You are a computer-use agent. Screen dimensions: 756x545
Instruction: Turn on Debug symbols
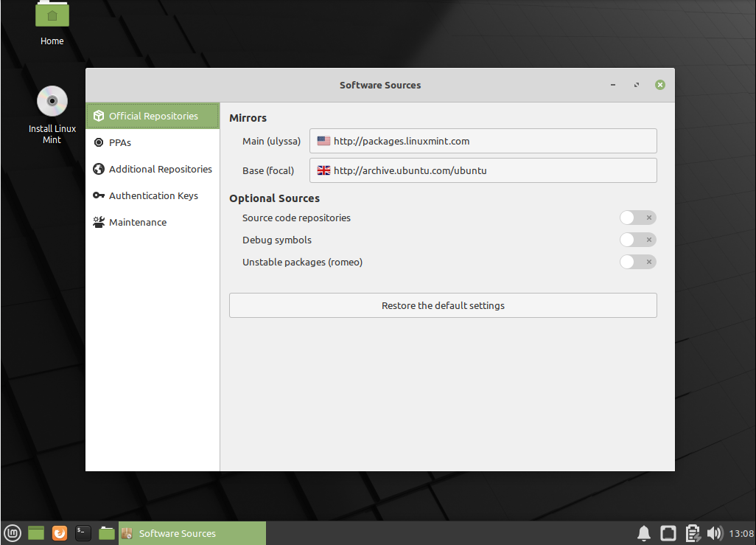638,240
